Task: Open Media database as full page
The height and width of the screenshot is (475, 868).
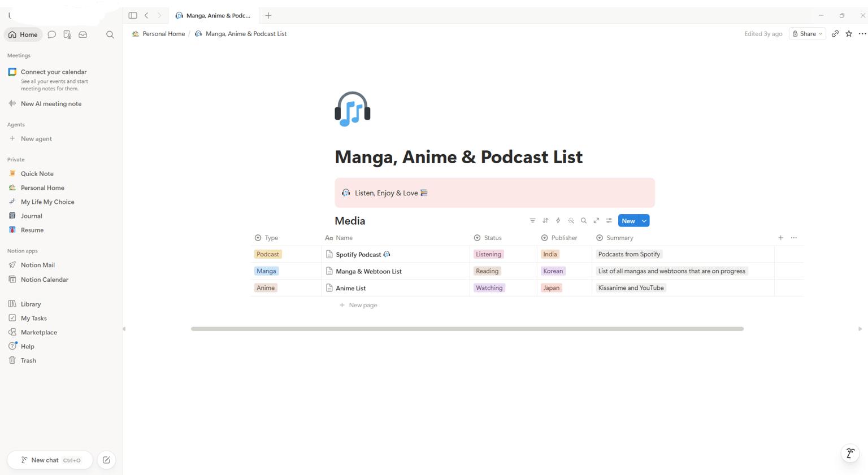Action: [x=596, y=221]
